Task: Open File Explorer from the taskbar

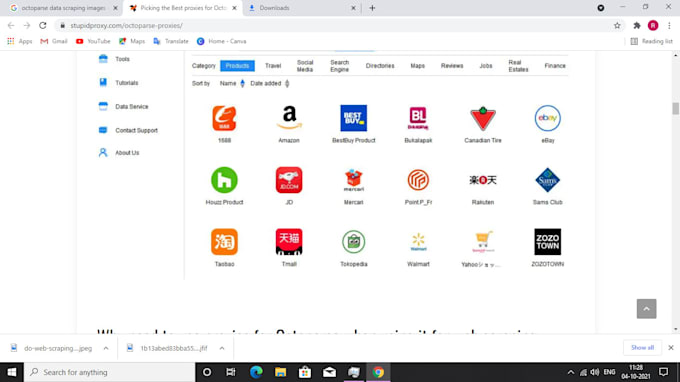Action: pyautogui.click(x=280, y=372)
